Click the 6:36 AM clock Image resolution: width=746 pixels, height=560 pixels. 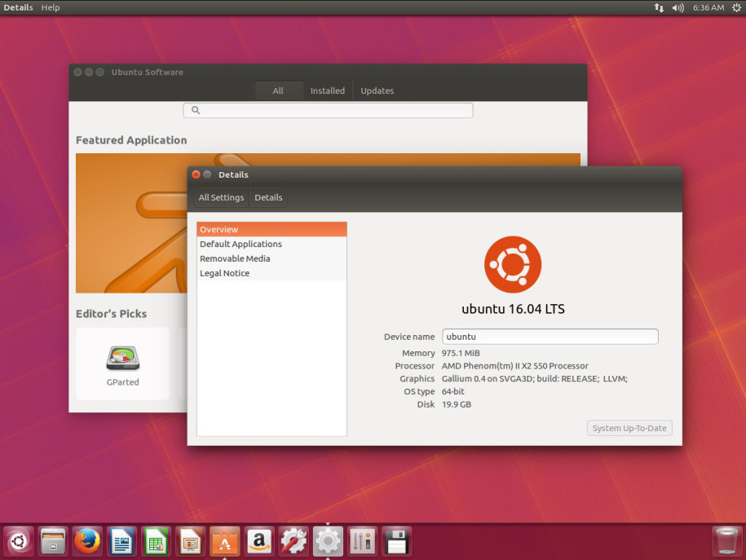point(708,7)
